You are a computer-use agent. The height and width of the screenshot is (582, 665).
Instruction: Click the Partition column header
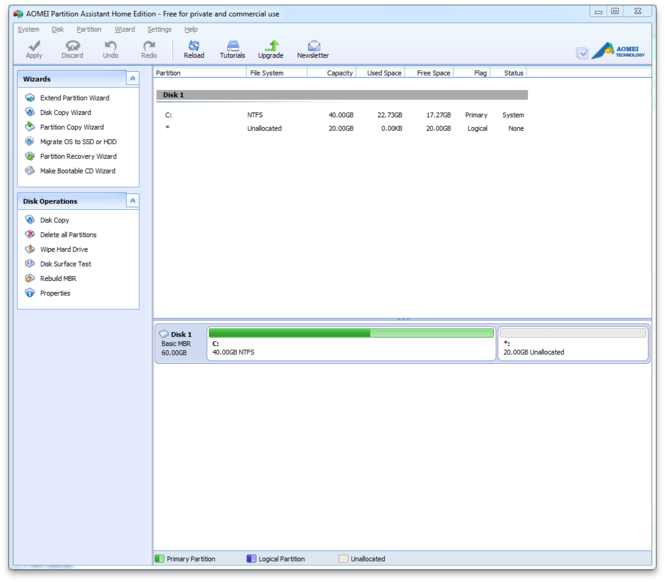click(200, 73)
